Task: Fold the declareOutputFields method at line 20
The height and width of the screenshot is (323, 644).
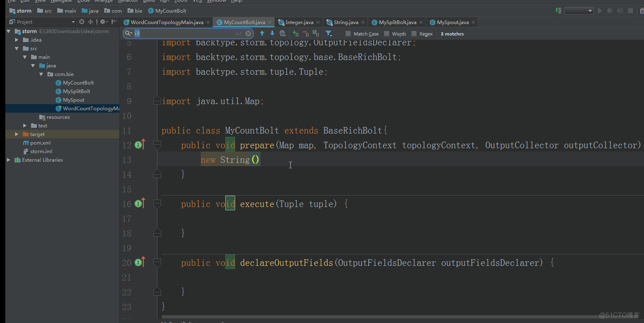Action: (x=157, y=262)
